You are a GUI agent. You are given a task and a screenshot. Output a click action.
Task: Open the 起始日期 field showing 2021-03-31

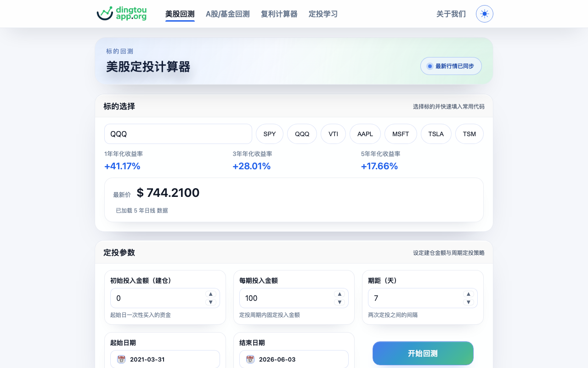coord(165,359)
